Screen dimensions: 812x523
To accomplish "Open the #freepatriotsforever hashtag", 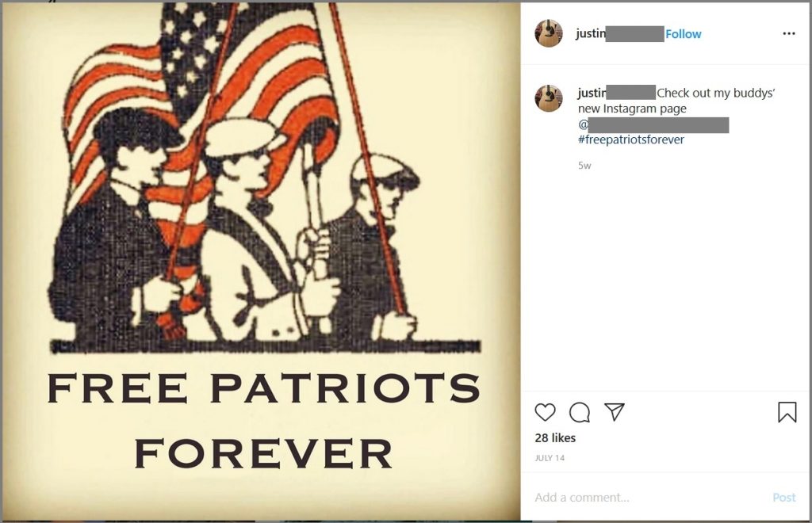I will click(x=630, y=139).
